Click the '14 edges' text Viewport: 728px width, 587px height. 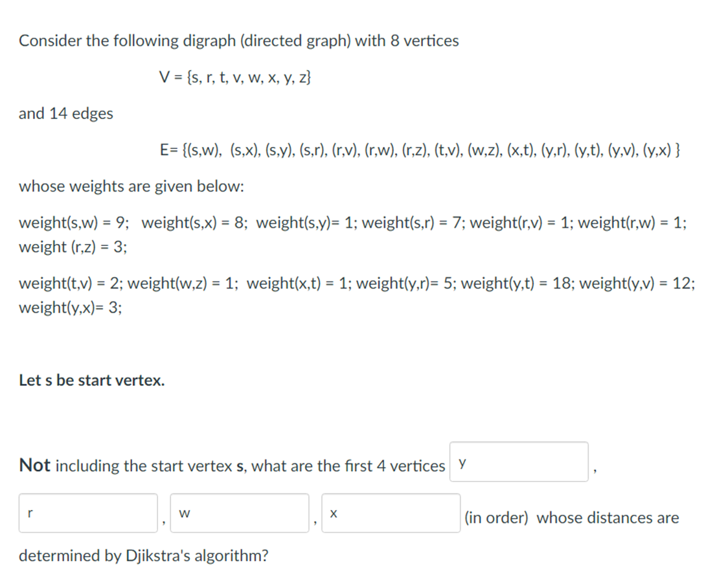tap(65, 113)
